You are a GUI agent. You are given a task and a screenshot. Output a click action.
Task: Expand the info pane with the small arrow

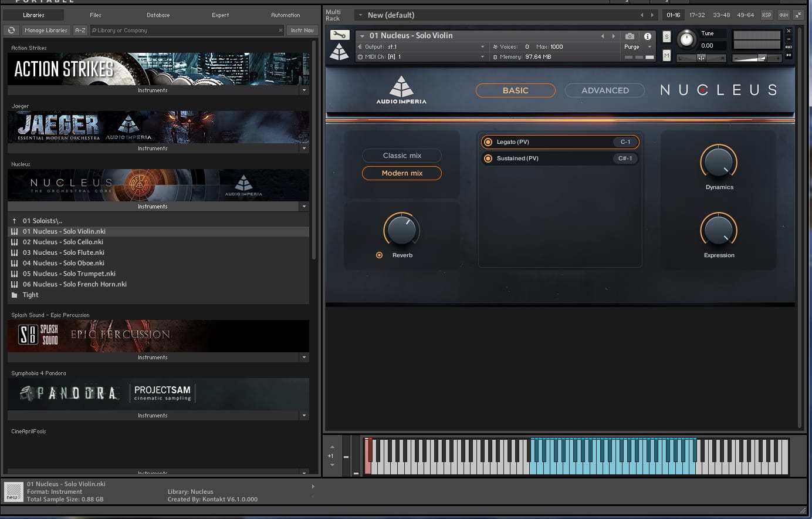[313, 486]
